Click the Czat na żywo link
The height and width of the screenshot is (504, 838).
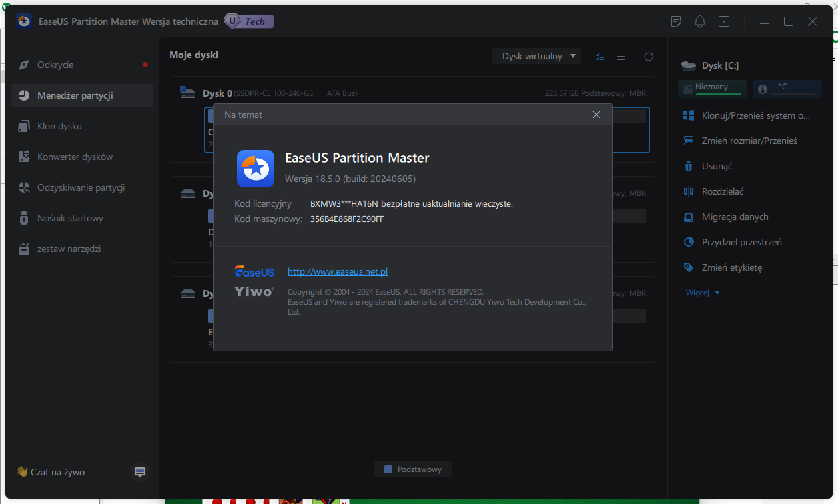tap(51, 472)
